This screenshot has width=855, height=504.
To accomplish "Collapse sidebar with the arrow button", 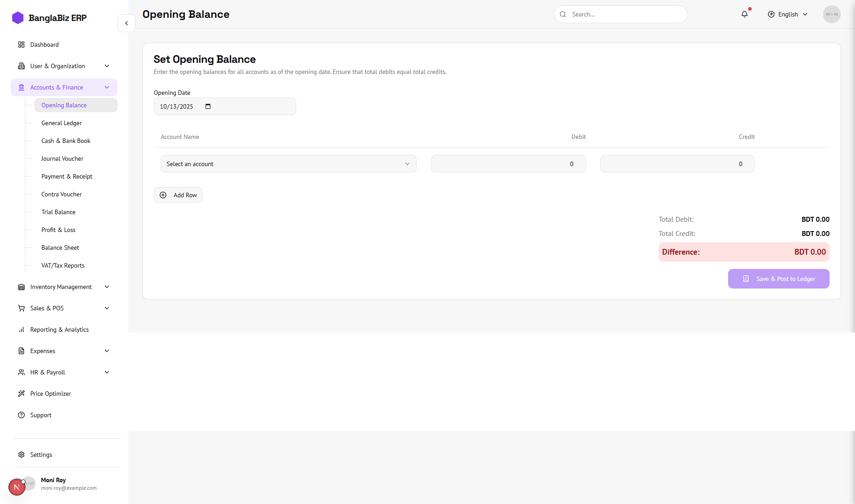I will coord(126,23).
